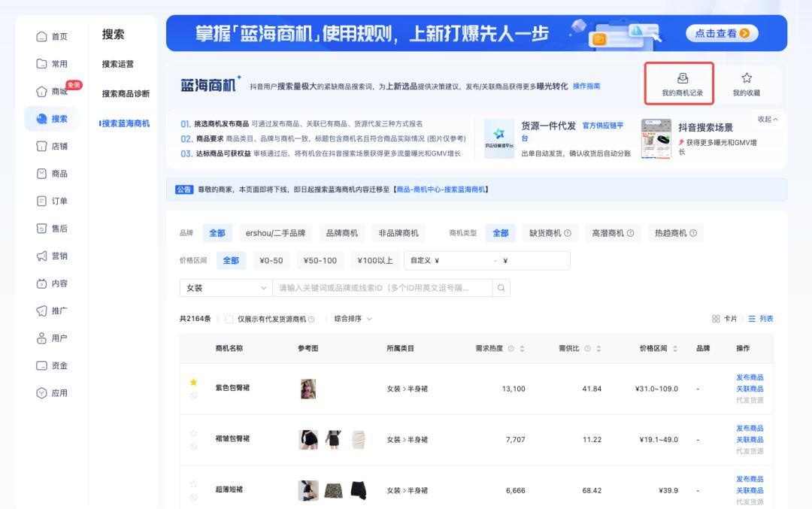Unfavorite 紫色包臀裙 by clicking its star

pos(194,383)
